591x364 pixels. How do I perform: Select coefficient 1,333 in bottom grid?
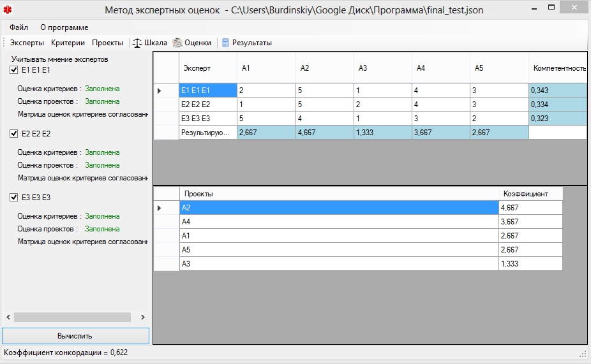(531, 263)
